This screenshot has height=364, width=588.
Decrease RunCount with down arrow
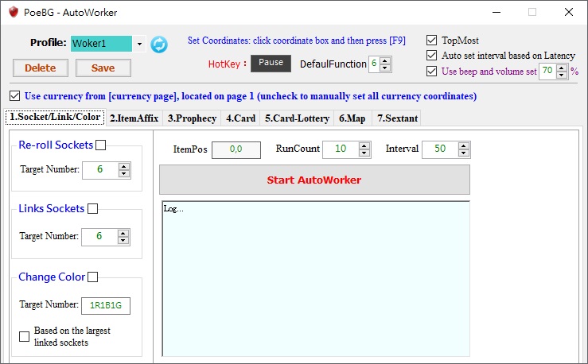[364, 153]
